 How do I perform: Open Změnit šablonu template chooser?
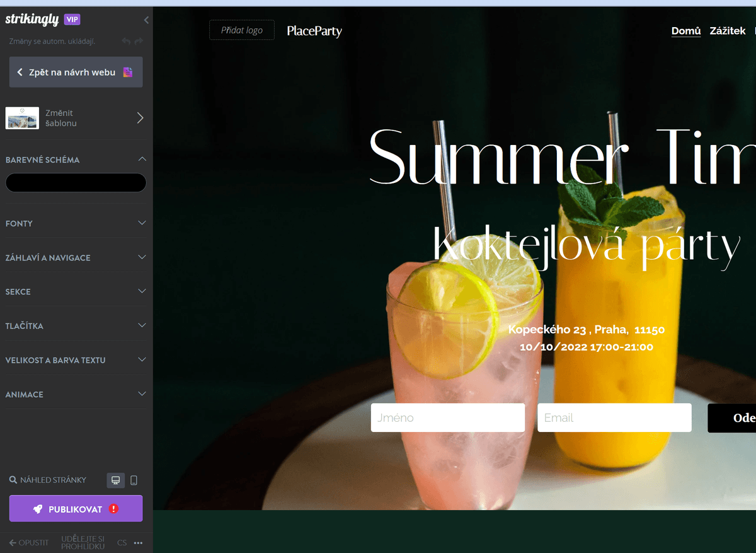(x=76, y=118)
